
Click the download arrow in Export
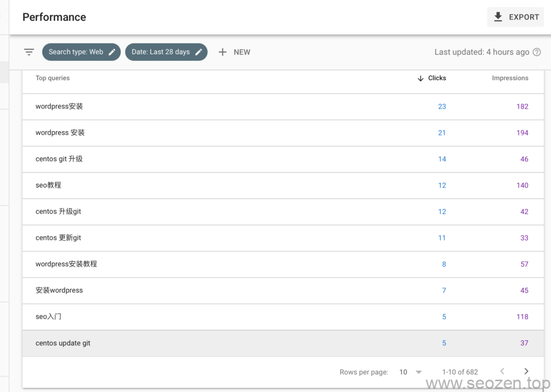(x=498, y=17)
